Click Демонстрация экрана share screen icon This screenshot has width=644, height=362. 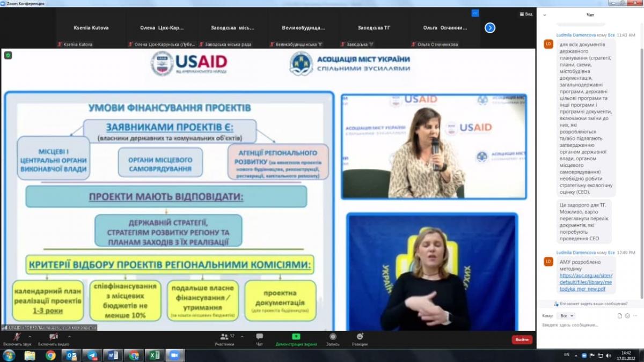point(296,338)
